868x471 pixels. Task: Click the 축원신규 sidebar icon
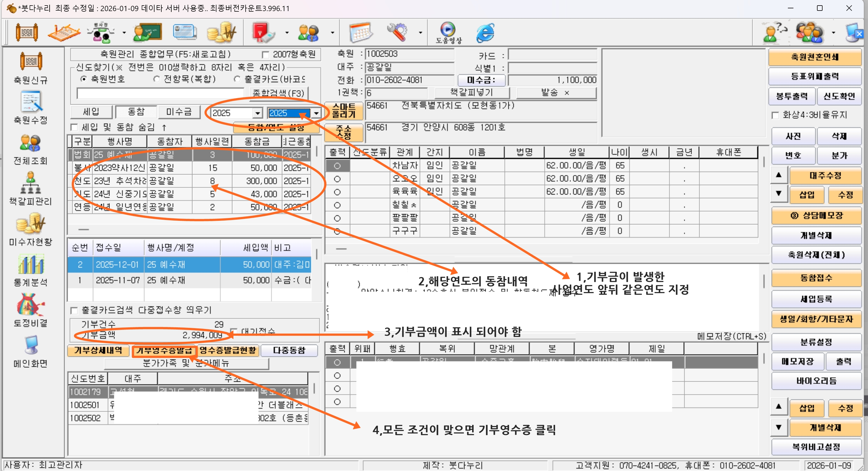[x=31, y=62]
